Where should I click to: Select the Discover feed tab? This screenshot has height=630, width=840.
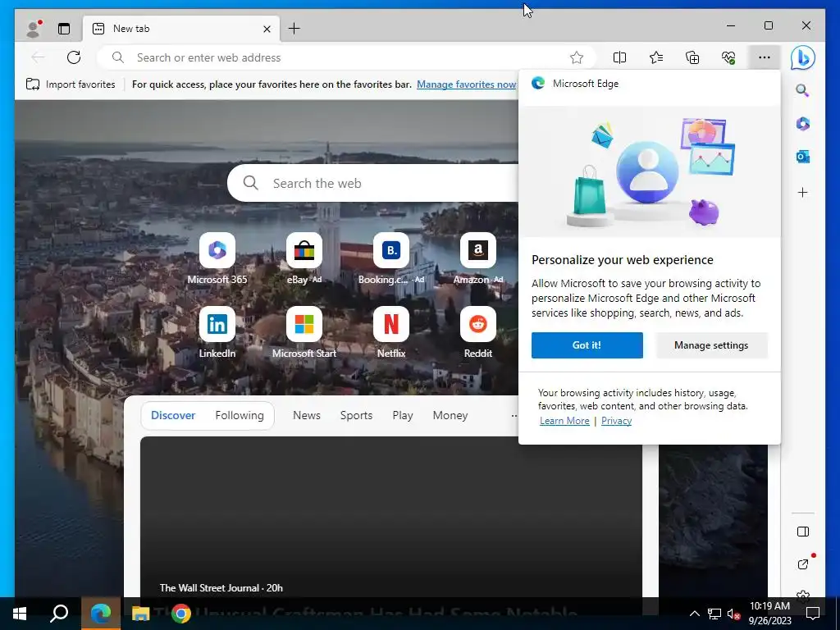[173, 415]
